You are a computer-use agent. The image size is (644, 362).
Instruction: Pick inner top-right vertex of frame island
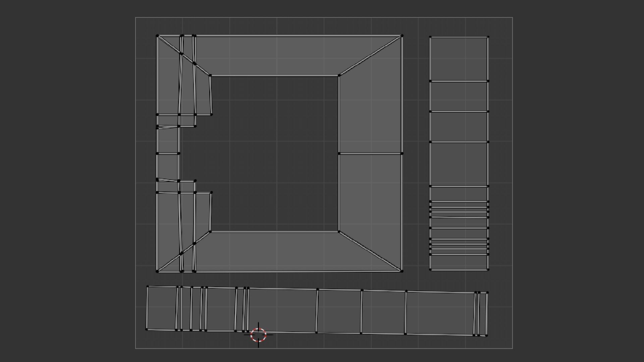pos(339,76)
